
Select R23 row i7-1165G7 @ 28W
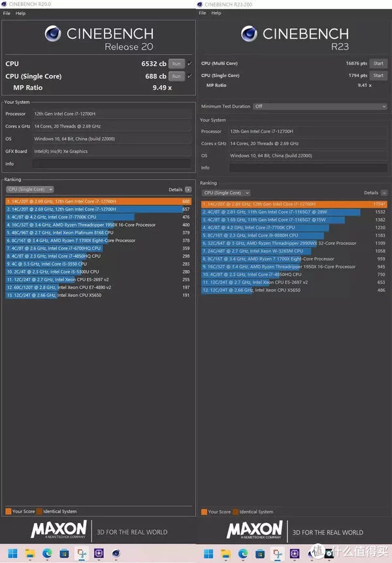click(x=294, y=212)
